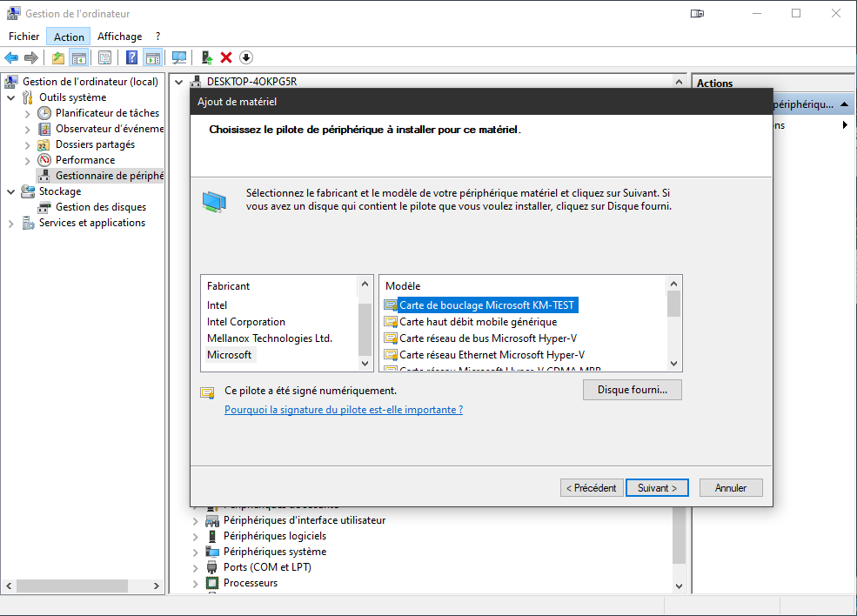This screenshot has height=616, width=857.
Task: Expand Services et applications node
Action: click(11, 224)
